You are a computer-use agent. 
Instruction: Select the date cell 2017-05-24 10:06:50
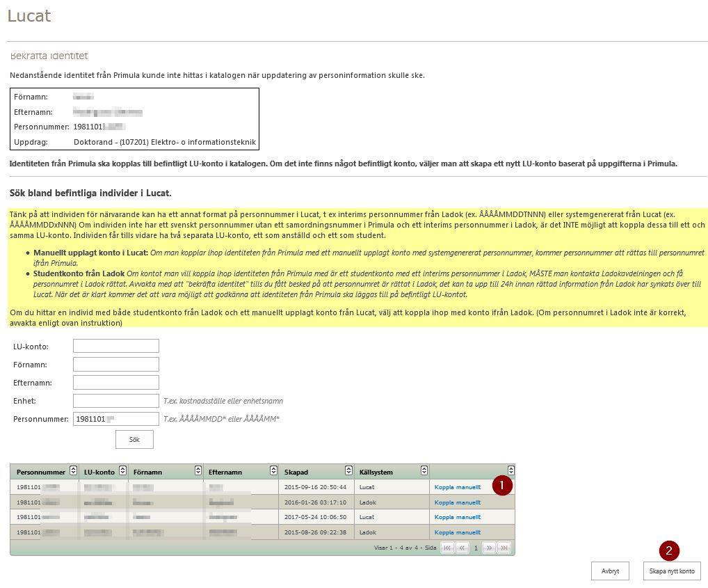click(316, 517)
